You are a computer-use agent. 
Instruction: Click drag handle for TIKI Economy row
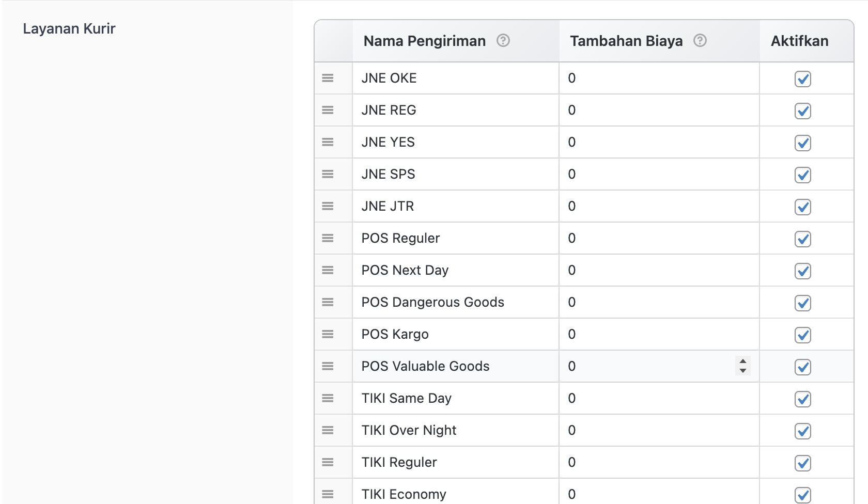click(x=328, y=494)
